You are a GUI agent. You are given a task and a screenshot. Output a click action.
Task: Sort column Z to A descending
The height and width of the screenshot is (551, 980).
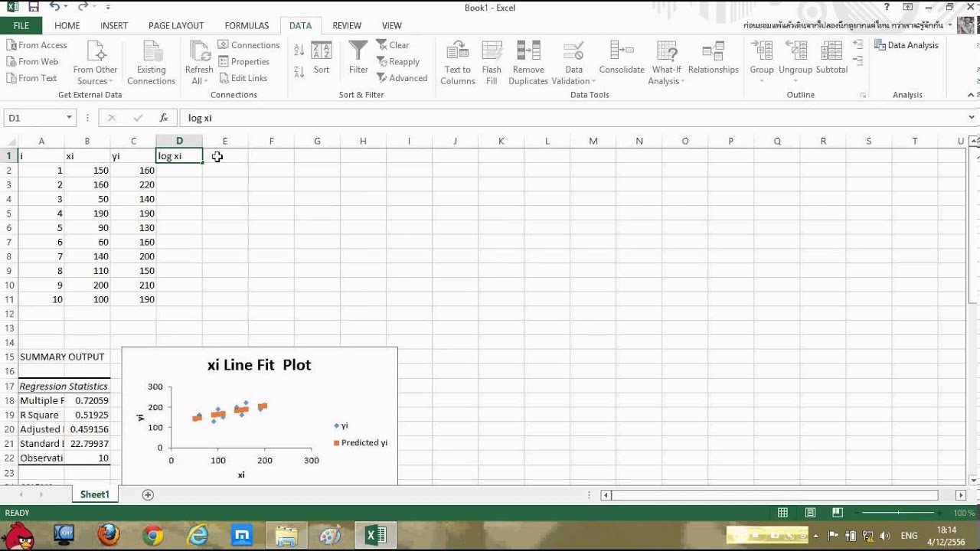pyautogui.click(x=299, y=71)
